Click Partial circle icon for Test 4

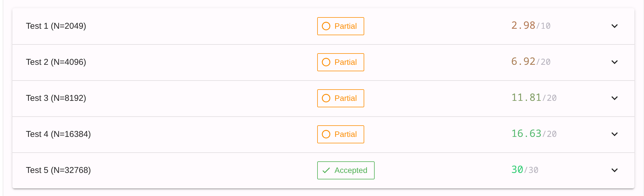click(326, 134)
